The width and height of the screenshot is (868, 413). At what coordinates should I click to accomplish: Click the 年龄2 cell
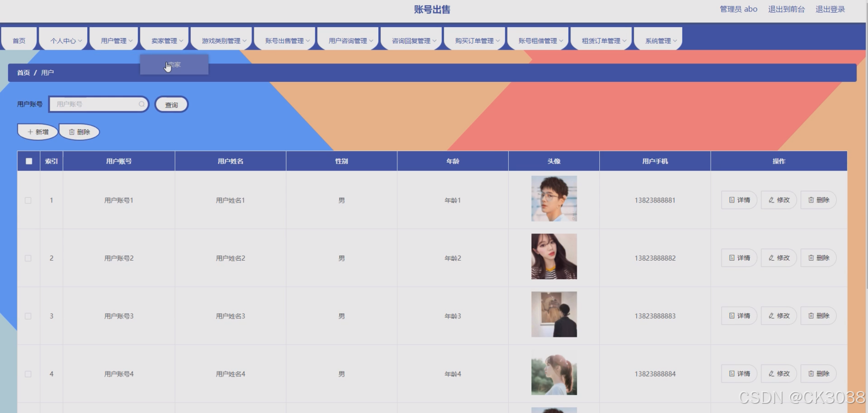pyautogui.click(x=453, y=258)
